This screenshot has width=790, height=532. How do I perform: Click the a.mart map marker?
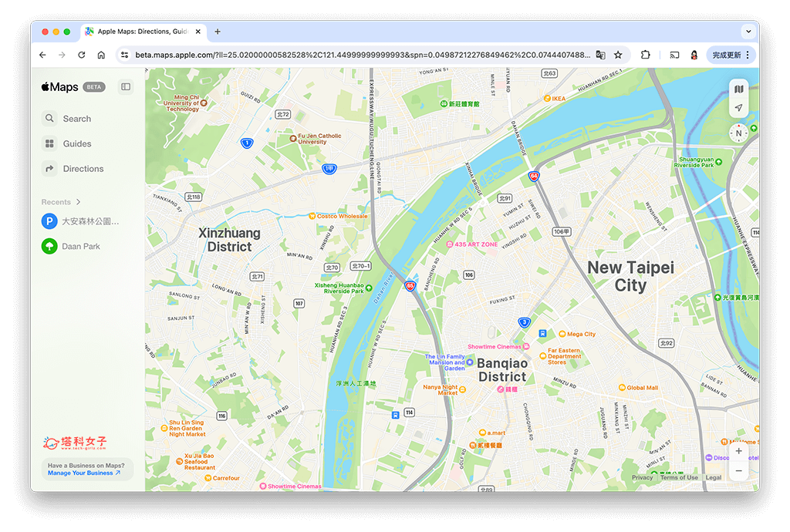click(x=482, y=433)
